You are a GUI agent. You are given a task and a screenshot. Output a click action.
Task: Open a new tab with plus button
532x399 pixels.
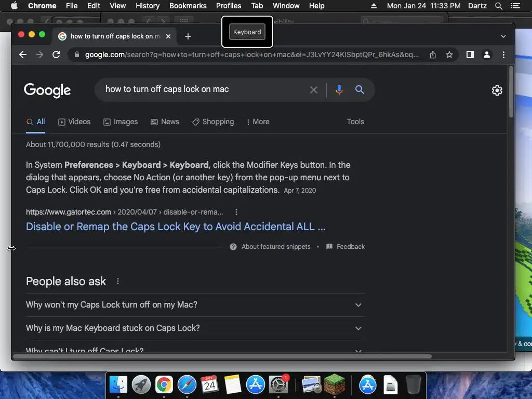[x=188, y=36]
